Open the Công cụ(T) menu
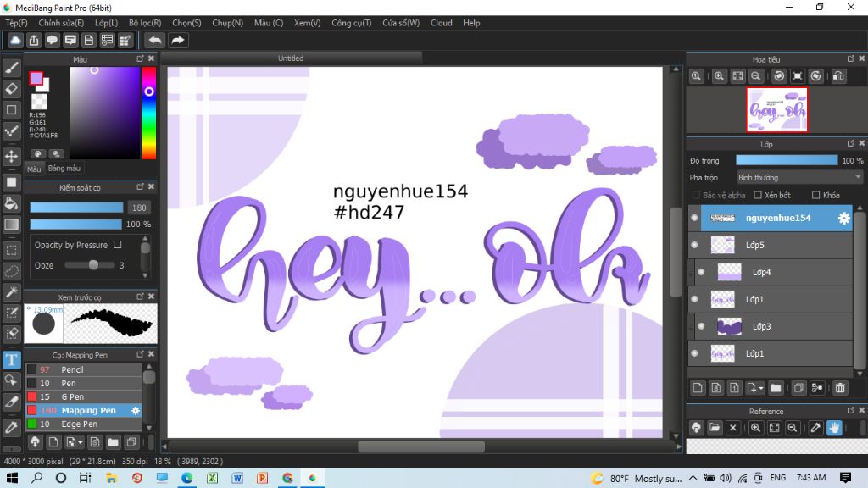 [352, 23]
